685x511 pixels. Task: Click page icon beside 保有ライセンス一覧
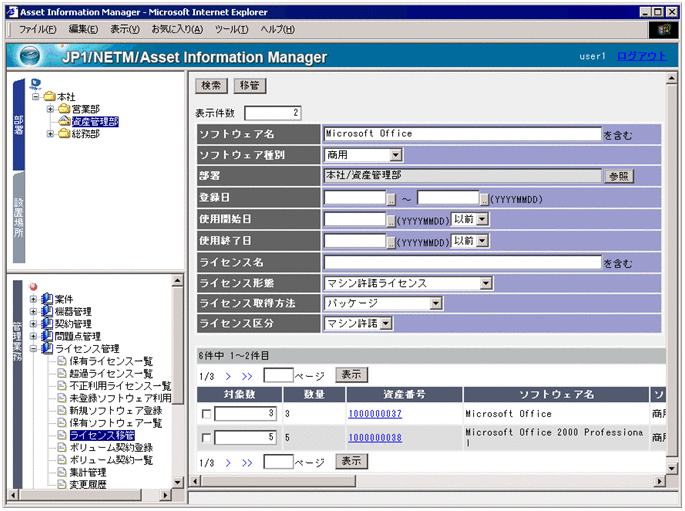(x=62, y=361)
